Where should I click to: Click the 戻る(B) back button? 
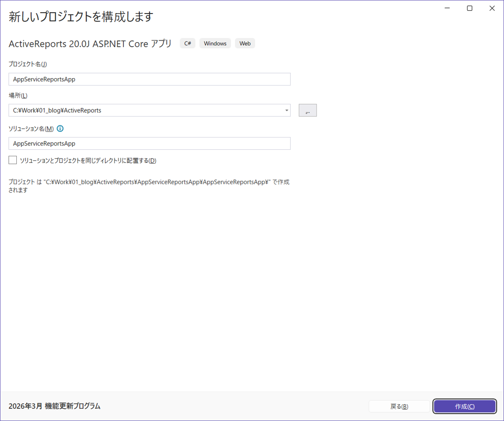(399, 406)
